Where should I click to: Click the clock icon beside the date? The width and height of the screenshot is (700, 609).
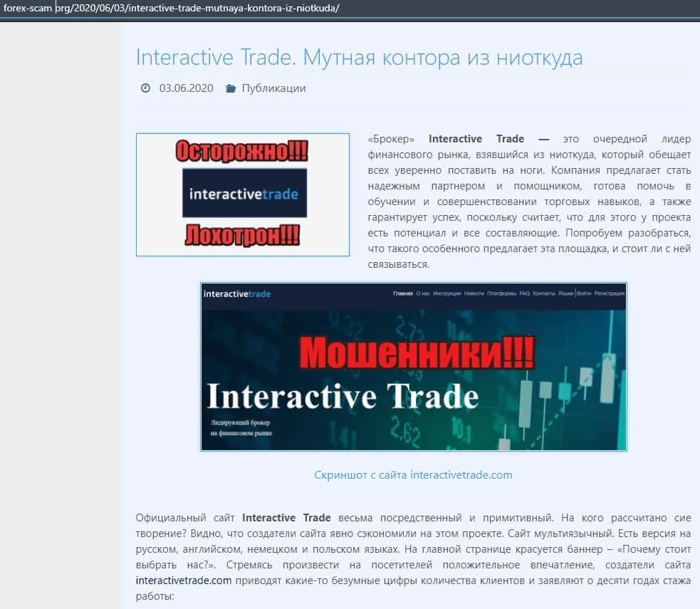[x=145, y=88]
